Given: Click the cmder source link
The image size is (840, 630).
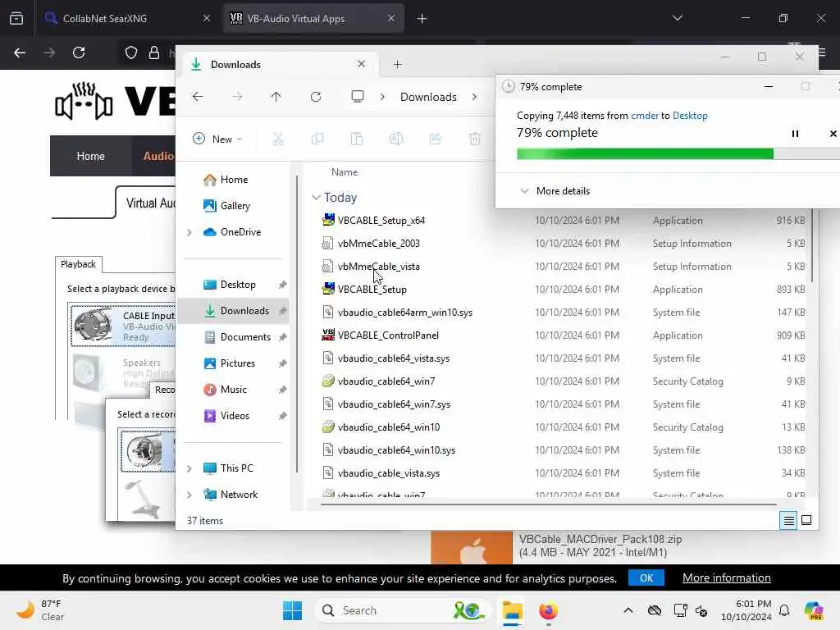Looking at the screenshot, I should pos(645,115).
